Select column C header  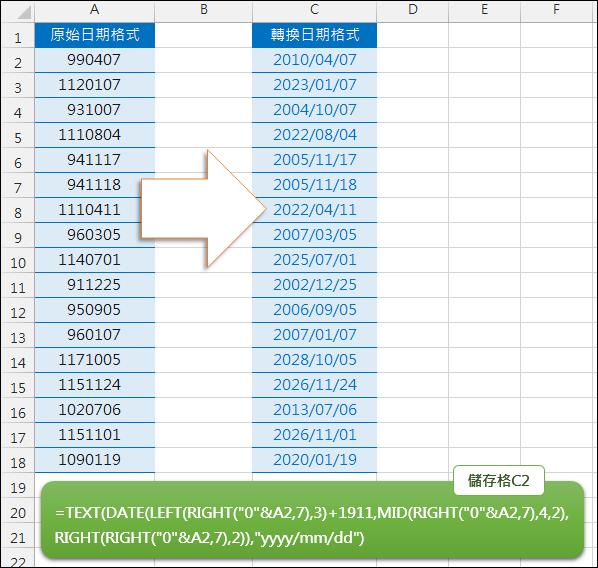click(x=314, y=10)
